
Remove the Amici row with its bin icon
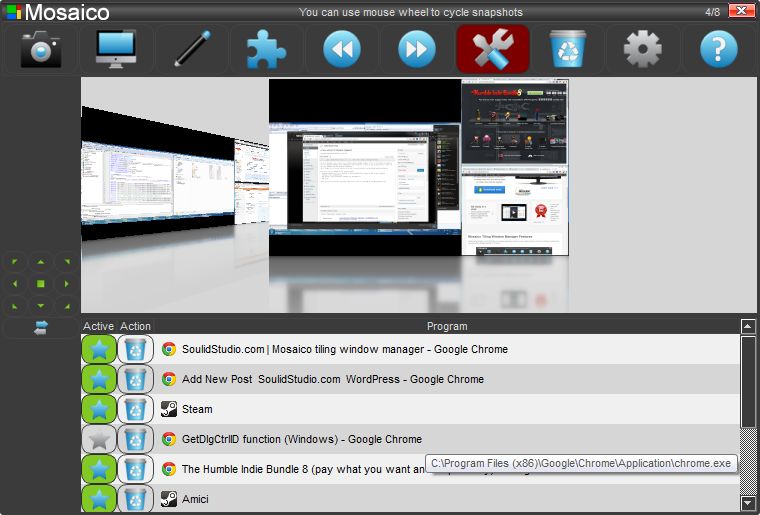click(135, 499)
